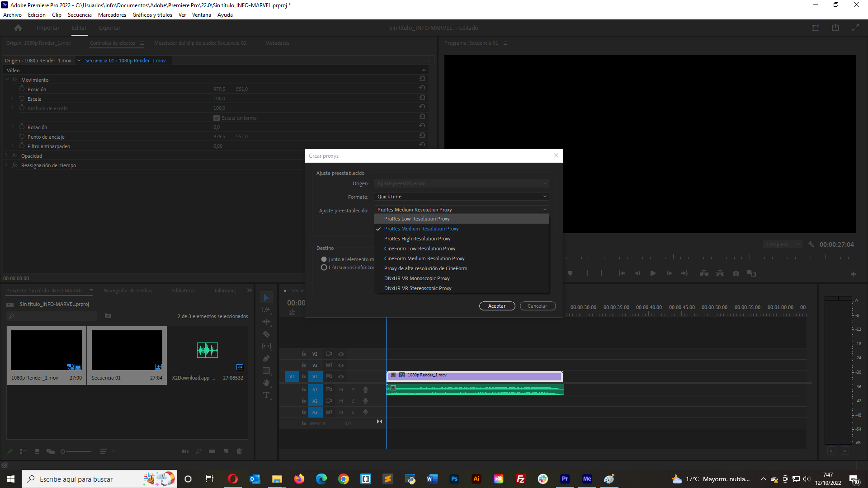Viewport: 868px width, 488px height.
Task: Open the Secuencia menu
Action: (x=80, y=15)
